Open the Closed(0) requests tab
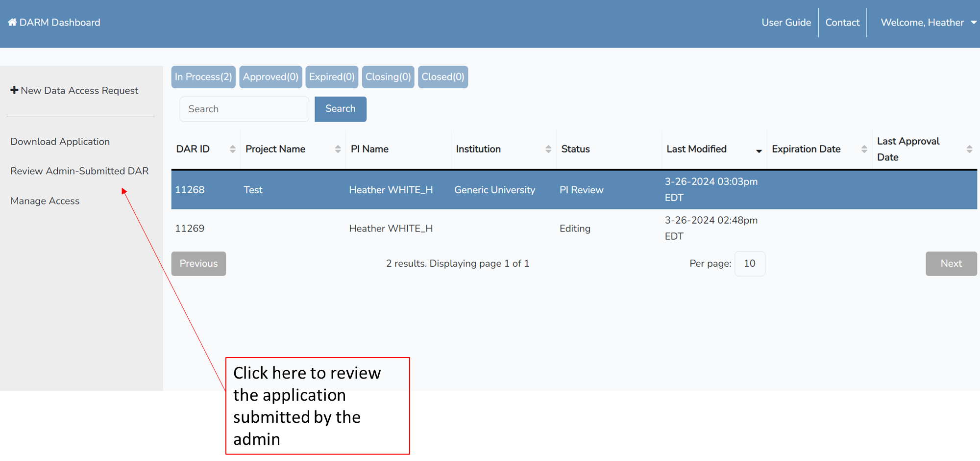 442,77
